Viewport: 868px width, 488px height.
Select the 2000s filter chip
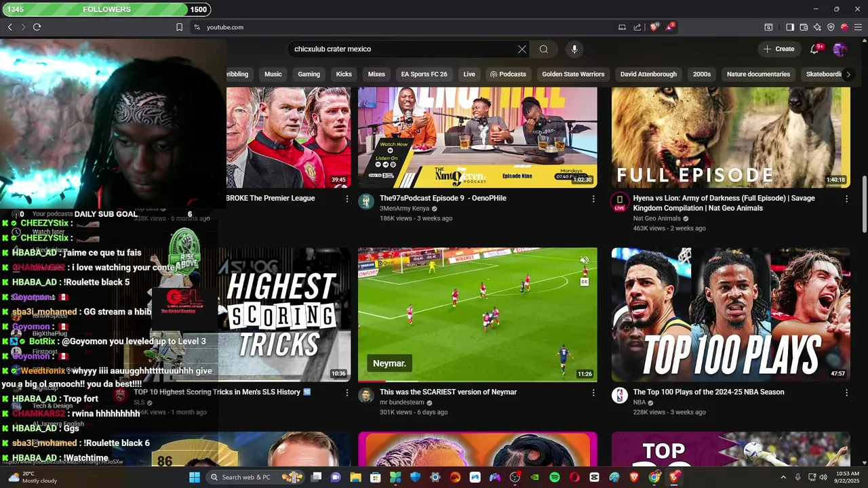702,75
